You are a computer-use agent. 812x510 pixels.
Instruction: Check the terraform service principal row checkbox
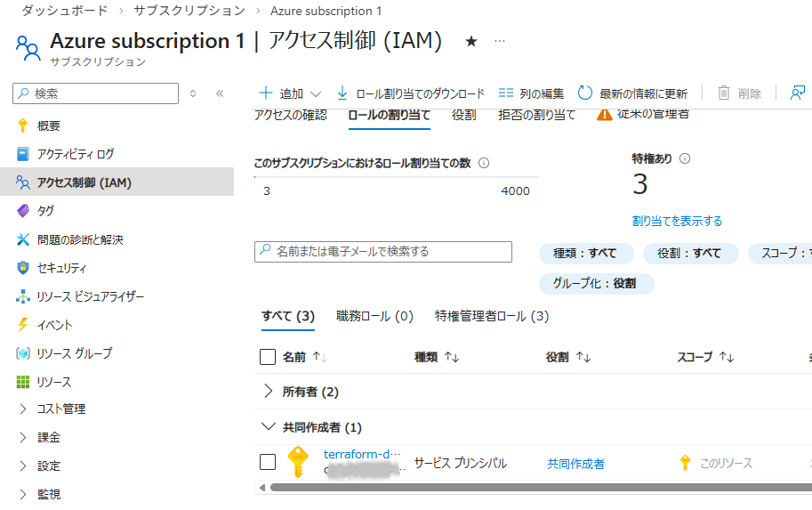click(x=268, y=462)
